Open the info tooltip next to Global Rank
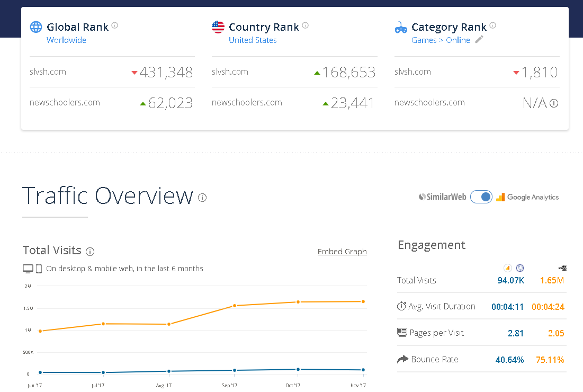 pyautogui.click(x=115, y=25)
